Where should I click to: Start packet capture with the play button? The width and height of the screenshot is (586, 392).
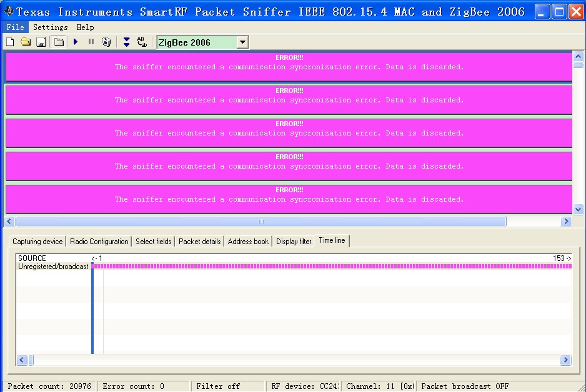[x=76, y=42]
